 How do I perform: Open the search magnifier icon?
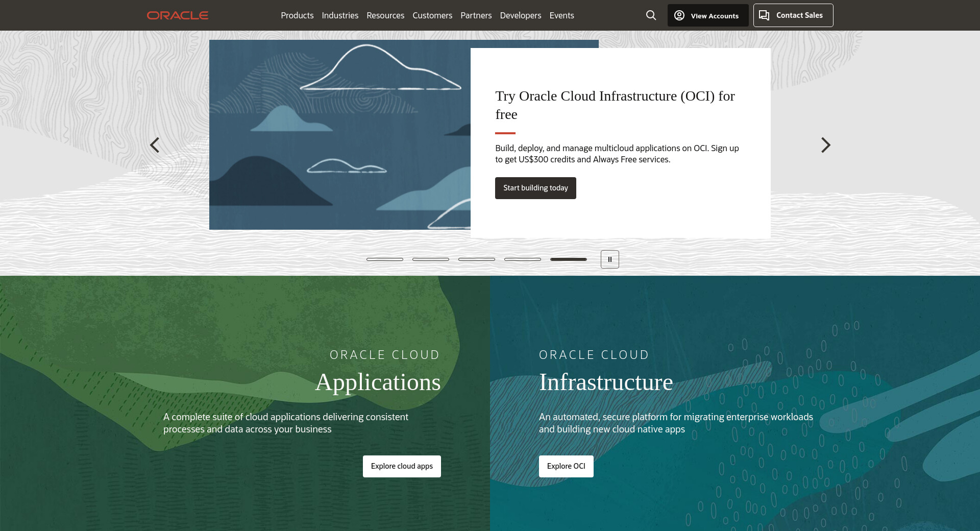point(651,15)
